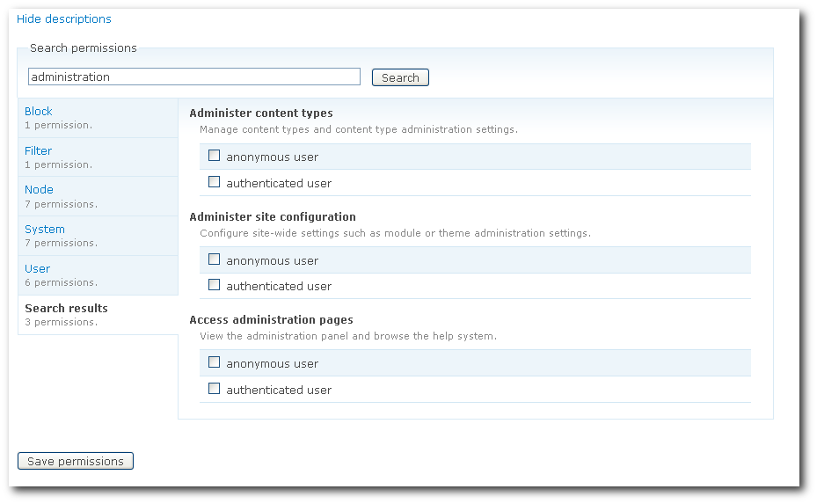The height and width of the screenshot is (504, 817).
Task: Toggle authenticated user under Administer site configuration
Action: point(214,285)
